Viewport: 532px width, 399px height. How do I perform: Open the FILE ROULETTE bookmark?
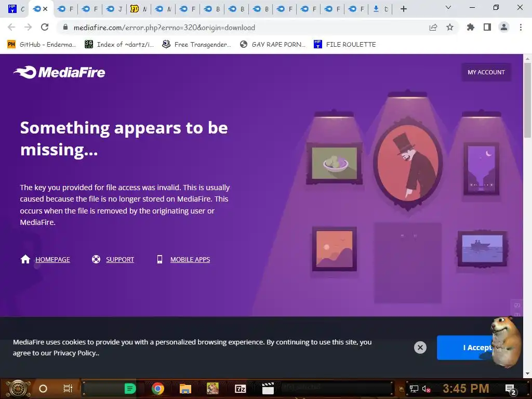pyautogui.click(x=345, y=45)
